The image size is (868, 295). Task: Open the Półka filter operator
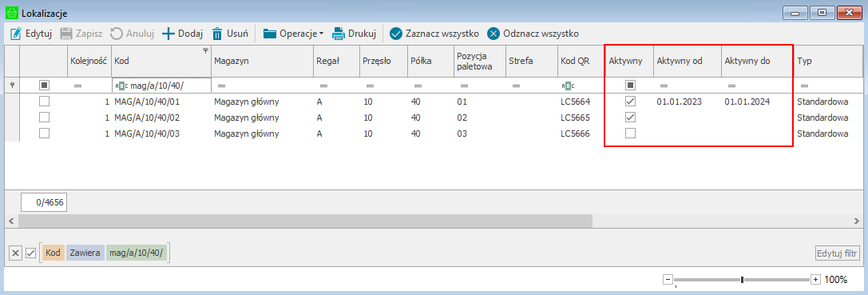click(418, 86)
